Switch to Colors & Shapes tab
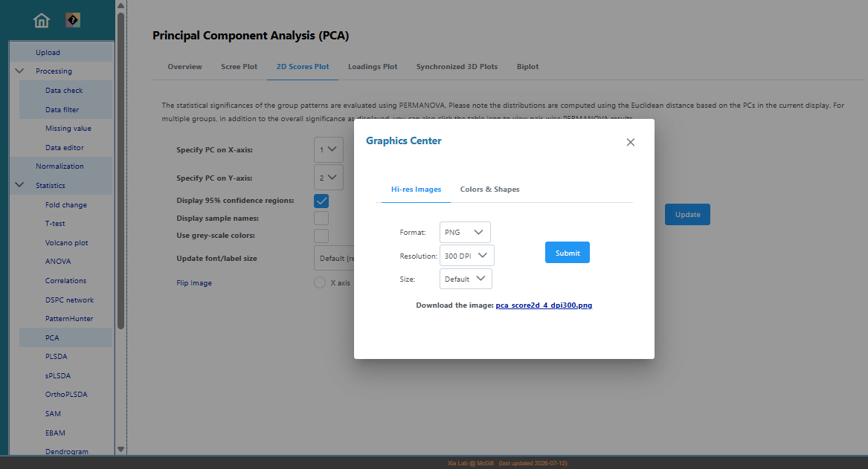This screenshot has width=868, height=469. click(x=490, y=189)
